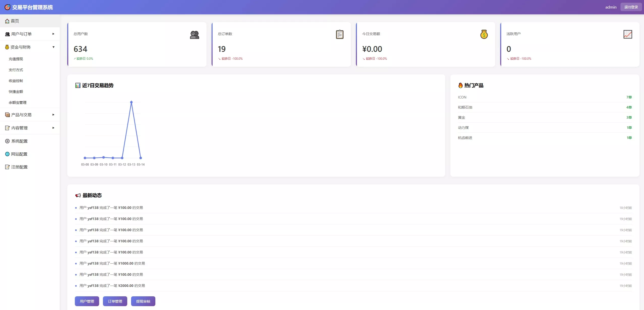644x310 pixels.
Task: Expand the 内容管理 menu arrow
Action: [53, 128]
